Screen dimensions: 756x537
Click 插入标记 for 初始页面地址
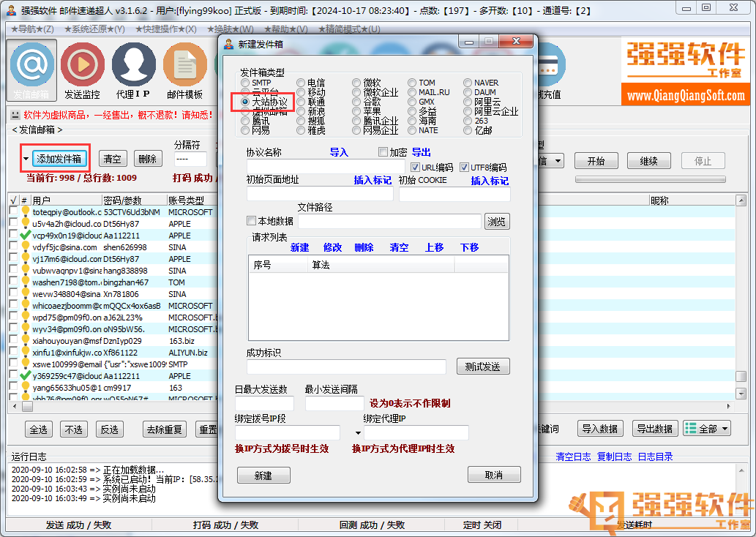coord(373,180)
